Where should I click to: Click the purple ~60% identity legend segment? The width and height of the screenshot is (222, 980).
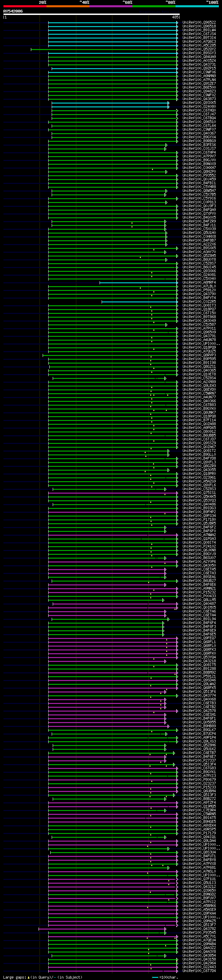coord(111,6)
